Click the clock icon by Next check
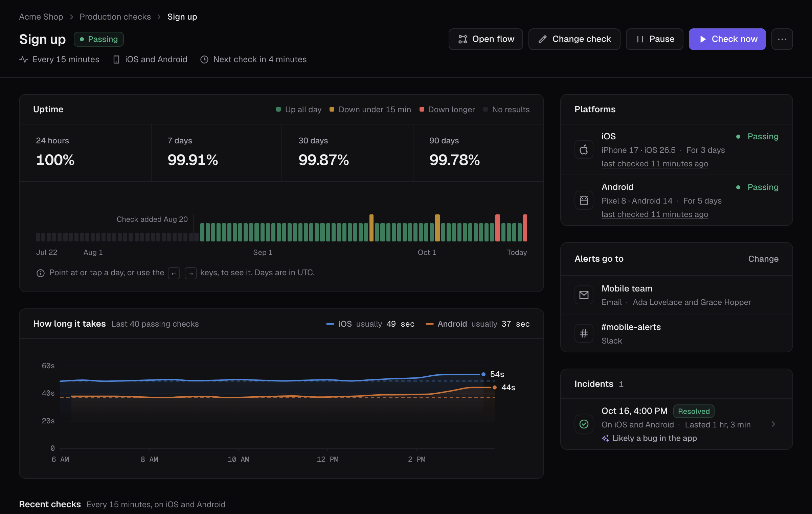 [x=204, y=60]
